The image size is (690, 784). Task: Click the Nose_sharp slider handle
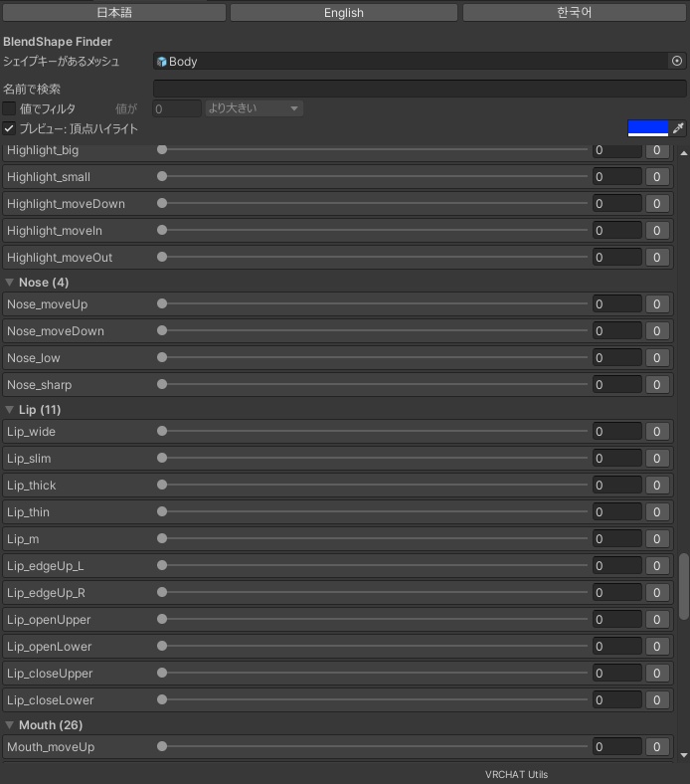click(x=162, y=384)
